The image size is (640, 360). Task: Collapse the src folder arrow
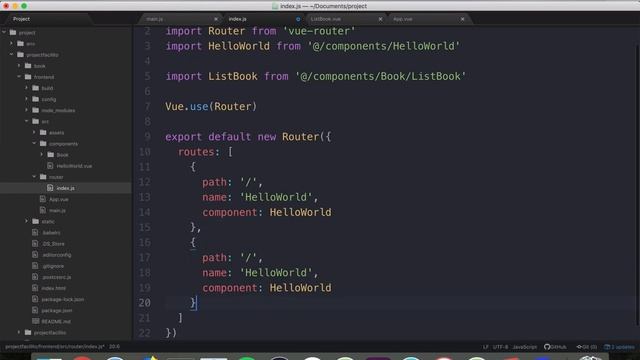tap(27, 121)
